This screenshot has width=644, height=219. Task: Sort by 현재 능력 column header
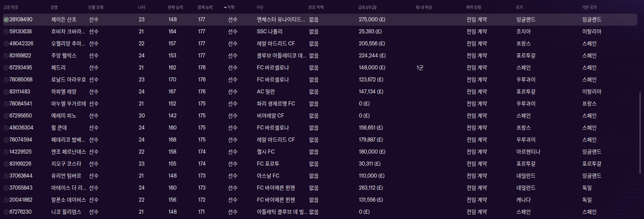pos(176,7)
